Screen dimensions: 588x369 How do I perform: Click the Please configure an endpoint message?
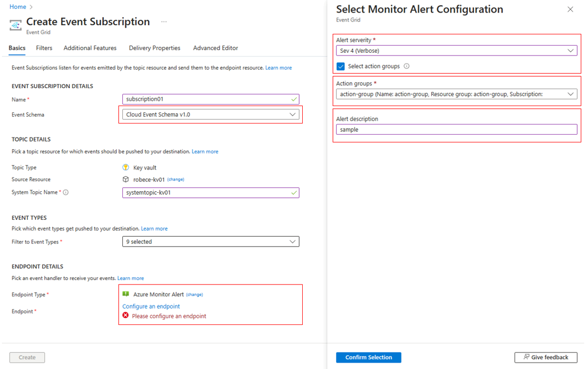pos(169,316)
